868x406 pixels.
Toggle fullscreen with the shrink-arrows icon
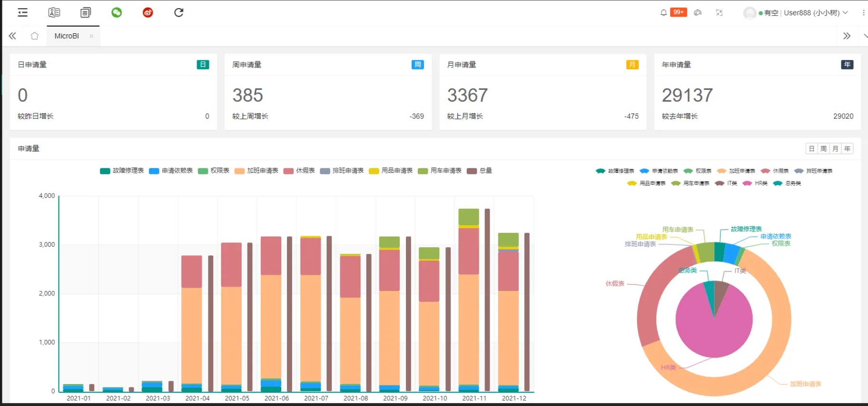pyautogui.click(x=720, y=13)
